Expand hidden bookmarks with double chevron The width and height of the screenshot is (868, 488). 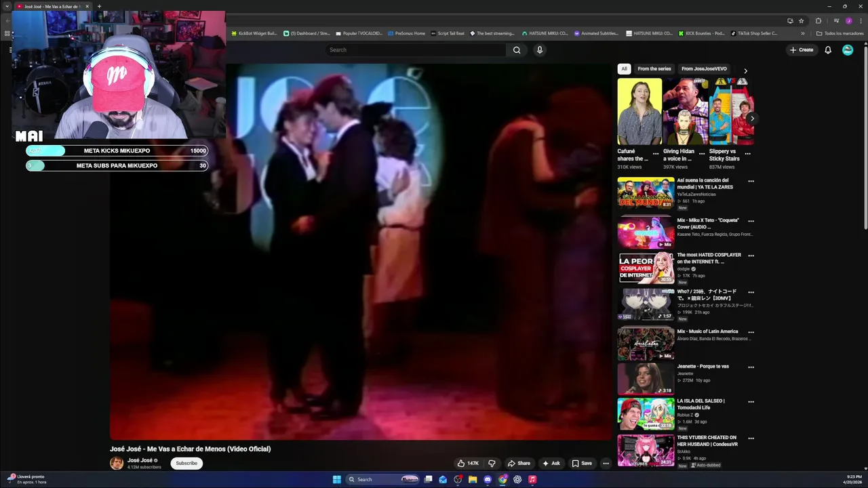pos(803,33)
